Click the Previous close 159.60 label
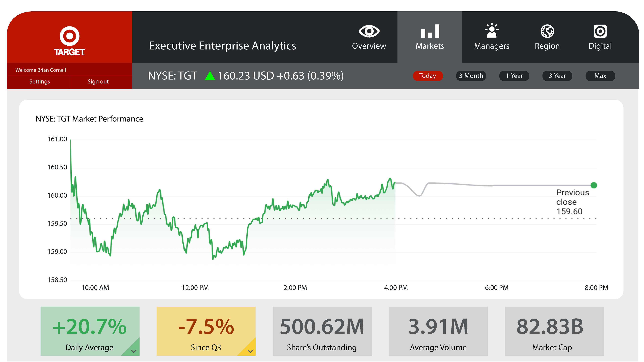 573,202
